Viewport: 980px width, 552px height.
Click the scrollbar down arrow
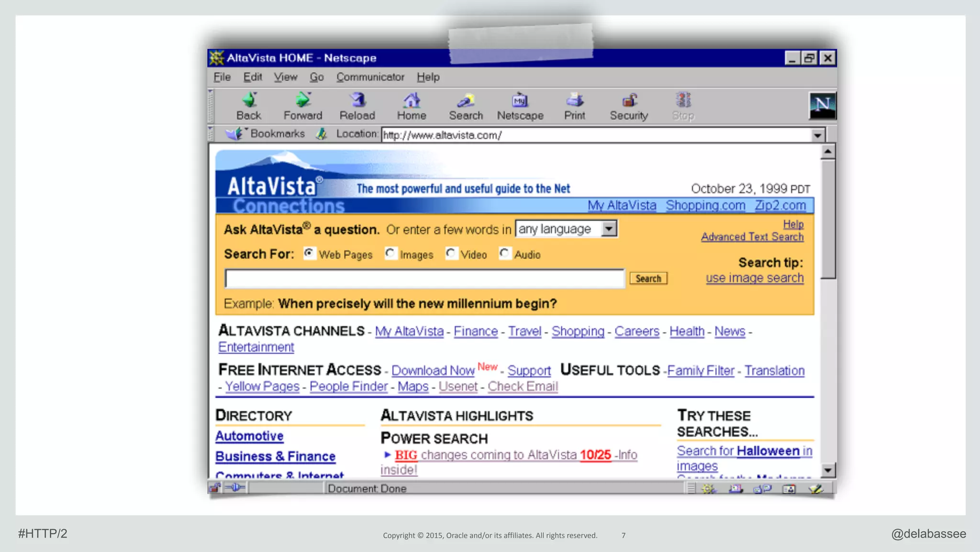828,470
